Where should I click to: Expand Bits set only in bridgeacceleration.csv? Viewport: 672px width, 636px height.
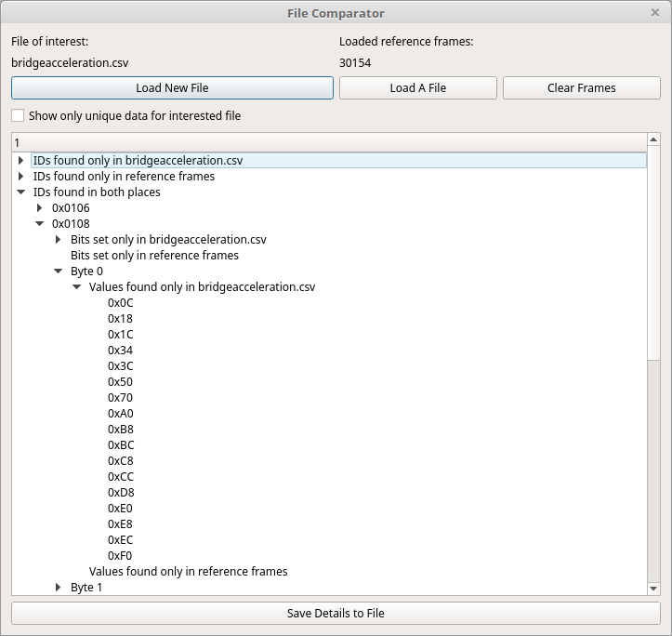[59, 240]
